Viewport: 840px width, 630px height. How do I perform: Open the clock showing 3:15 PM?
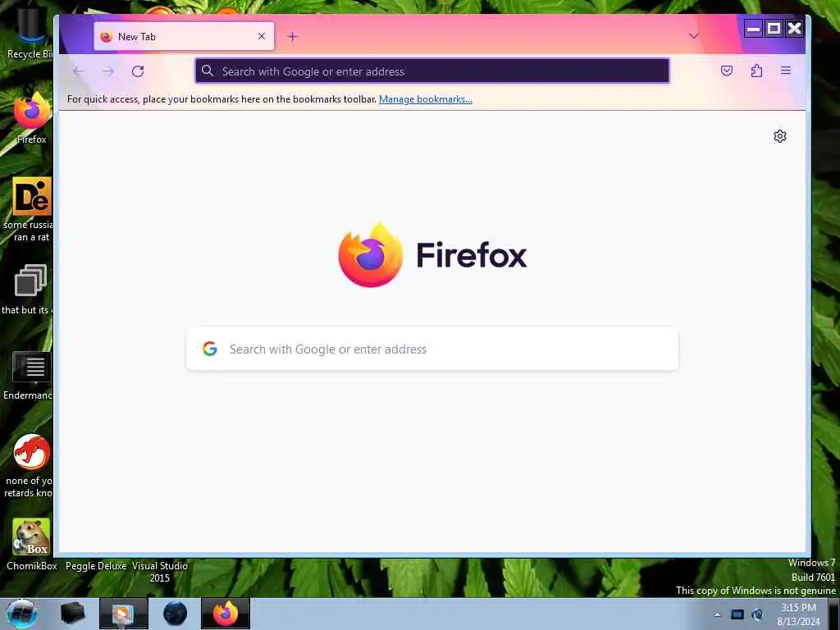click(x=798, y=614)
